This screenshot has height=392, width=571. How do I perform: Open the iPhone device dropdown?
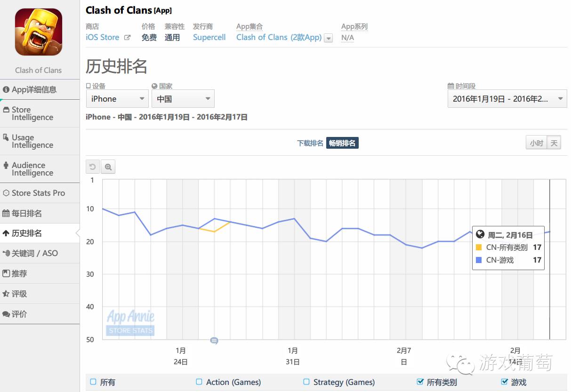117,99
